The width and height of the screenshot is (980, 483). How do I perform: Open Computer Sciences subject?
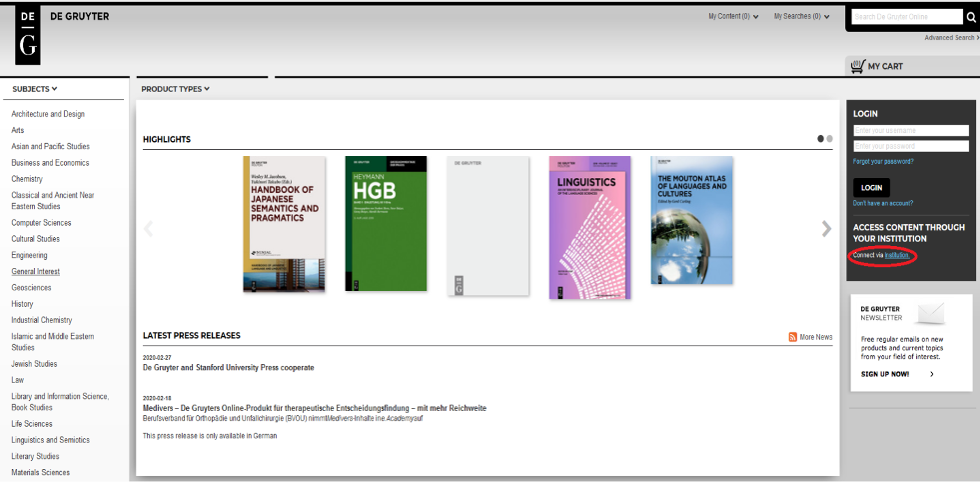coord(41,223)
